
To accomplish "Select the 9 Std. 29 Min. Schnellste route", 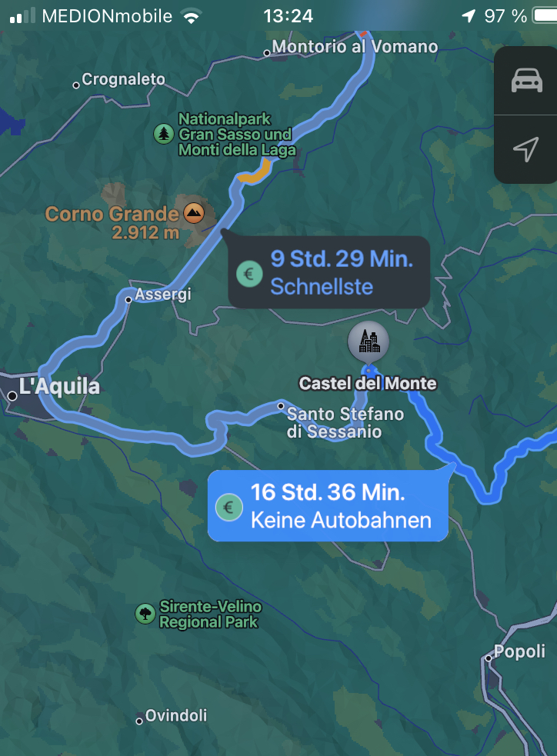I will (329, 272).
